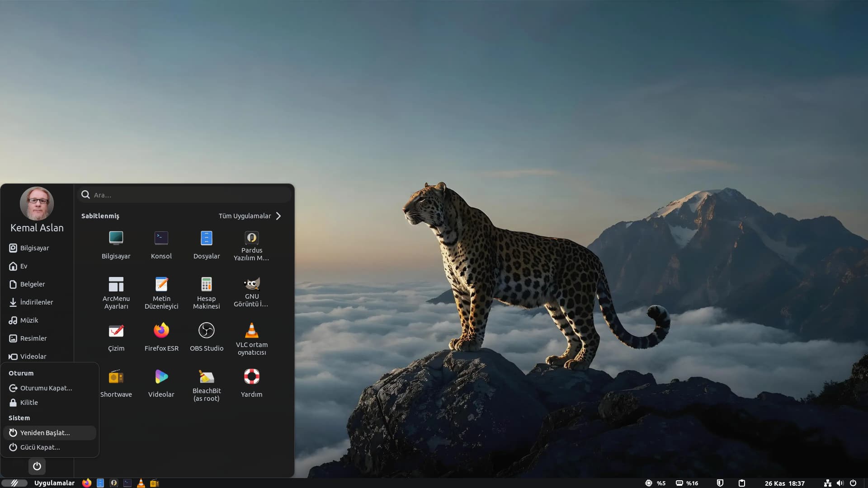
Task: Open OBS Studio
Action: click(207, 337)
